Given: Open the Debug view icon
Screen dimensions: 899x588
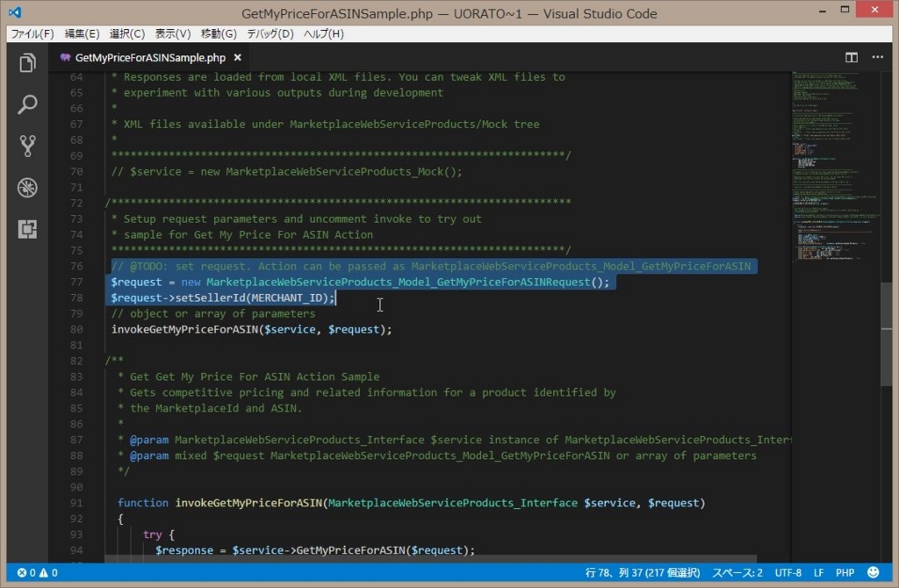Looking at the screenshot, I should (x=27, y=188).
